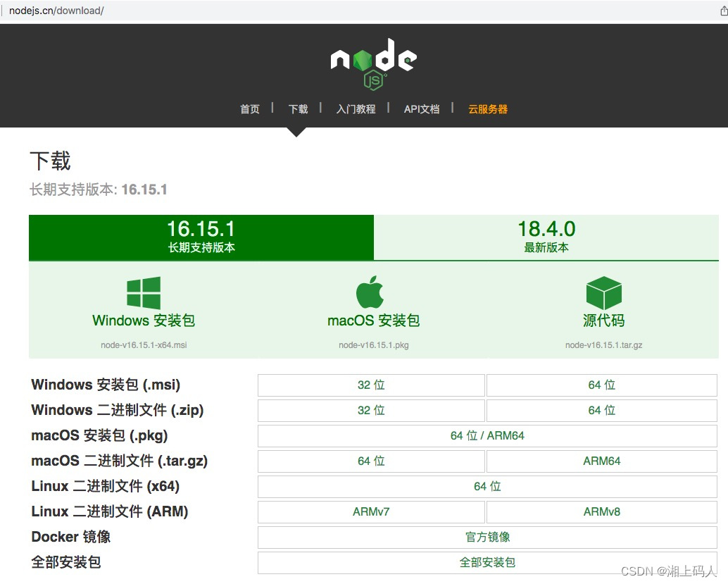728x584 pixels.
Task: Download Windows binary (.zip) 32 位
Action: click(371, 411)
